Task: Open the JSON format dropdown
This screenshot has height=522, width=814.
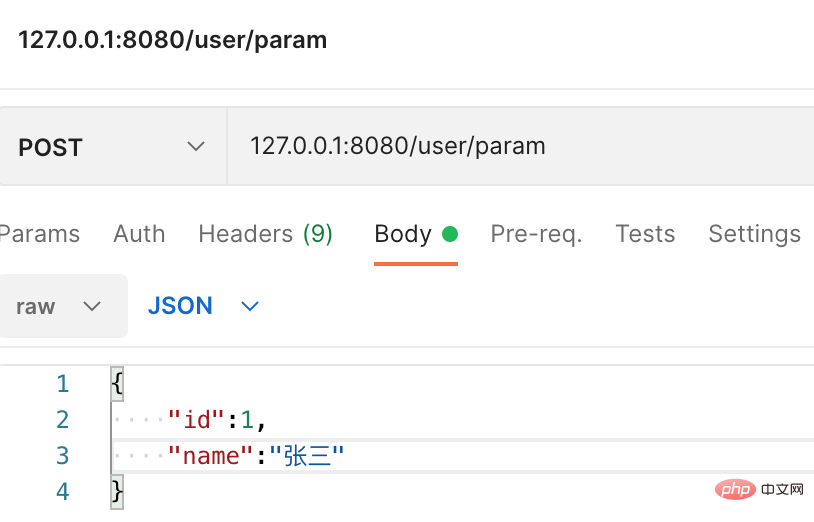Action: [x=203, y=306]
